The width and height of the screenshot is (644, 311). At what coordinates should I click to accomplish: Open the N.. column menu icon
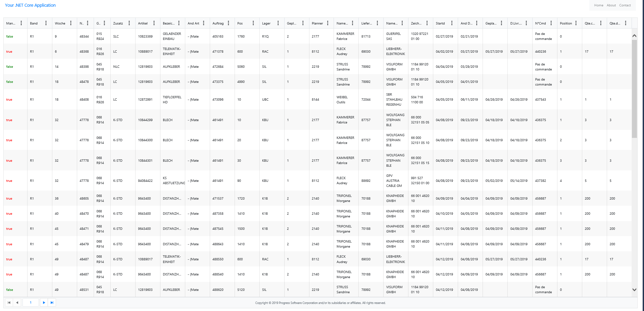(x=88, y=23)
